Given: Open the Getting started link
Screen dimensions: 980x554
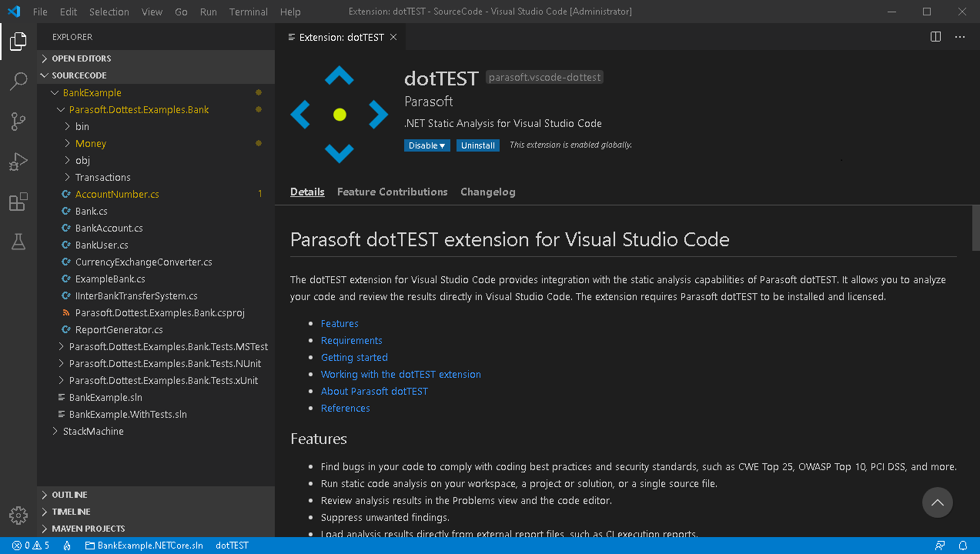Looking at the screenshot, I should click(x=354, y=357).
